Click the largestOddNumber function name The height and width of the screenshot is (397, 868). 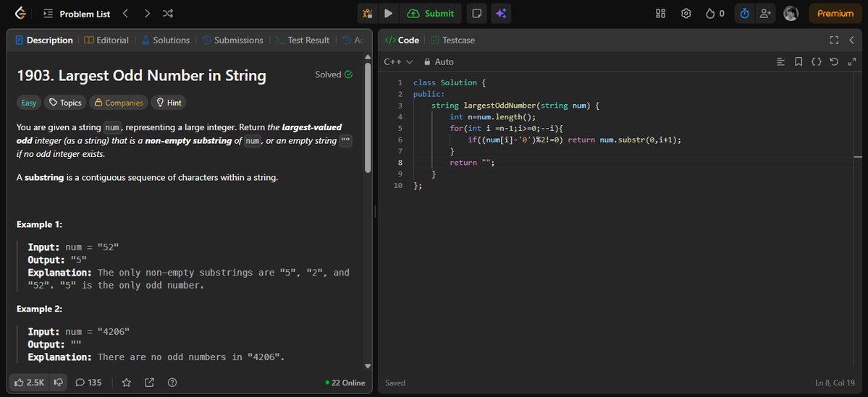[x=500, y=105]
